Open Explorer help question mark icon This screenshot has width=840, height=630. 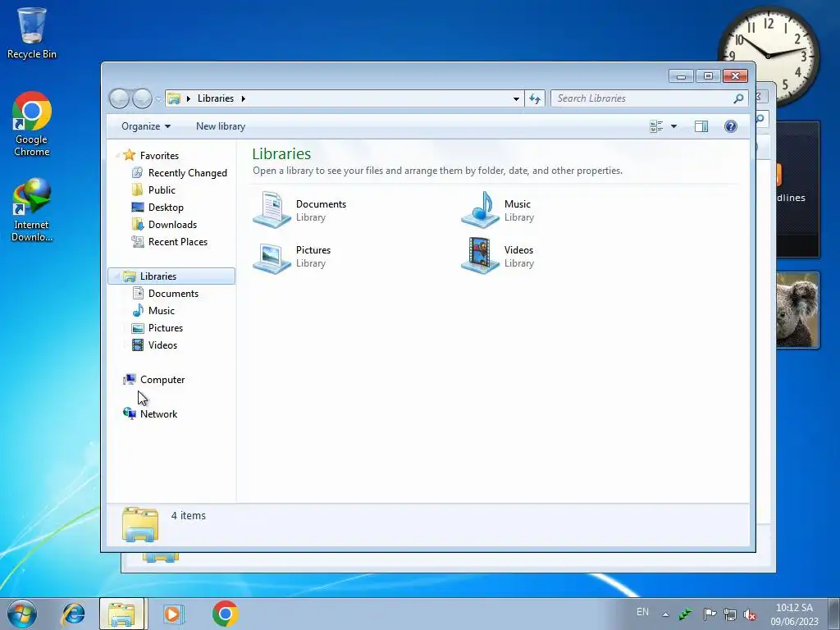pyautogui.click(x=731, y=126)
